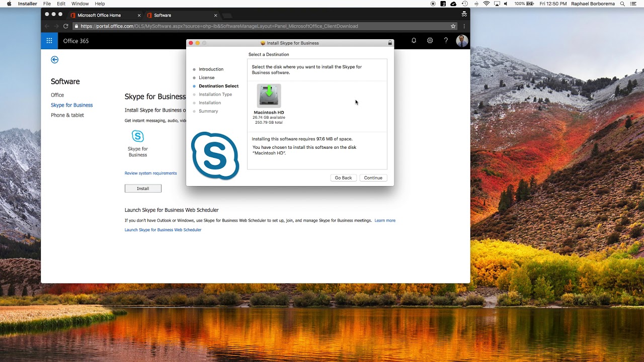
Task: Click the Chrome address bar URL
Action: [219, 26]
